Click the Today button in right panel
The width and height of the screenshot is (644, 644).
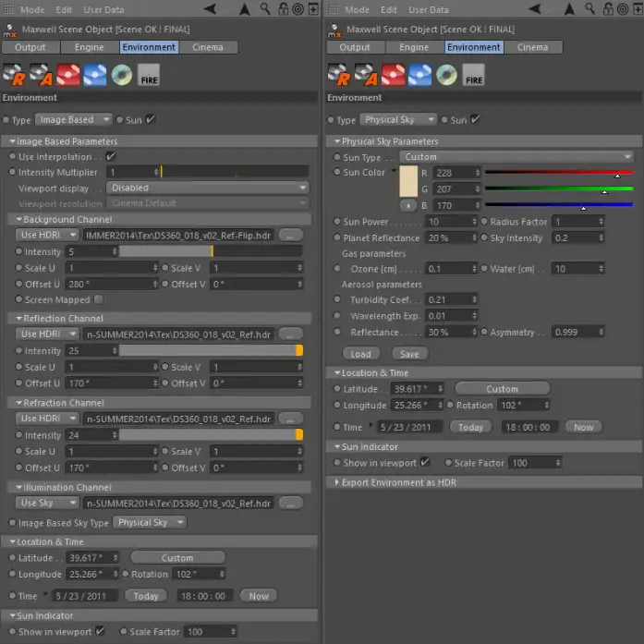(x=470, y=427)
